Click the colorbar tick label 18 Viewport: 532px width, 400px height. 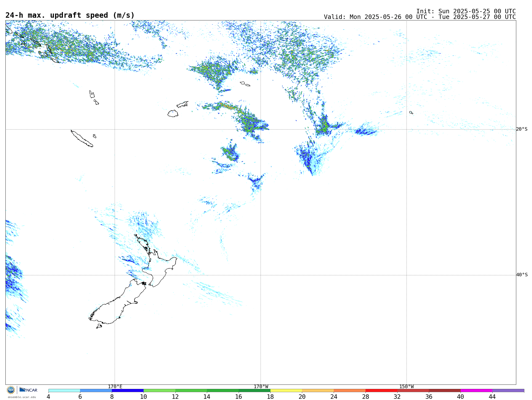(x=270, y=397)
